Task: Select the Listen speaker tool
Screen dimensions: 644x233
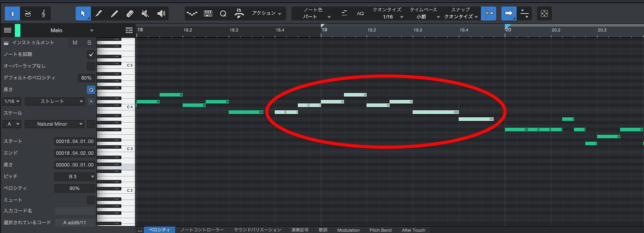Action: point(161,13)
